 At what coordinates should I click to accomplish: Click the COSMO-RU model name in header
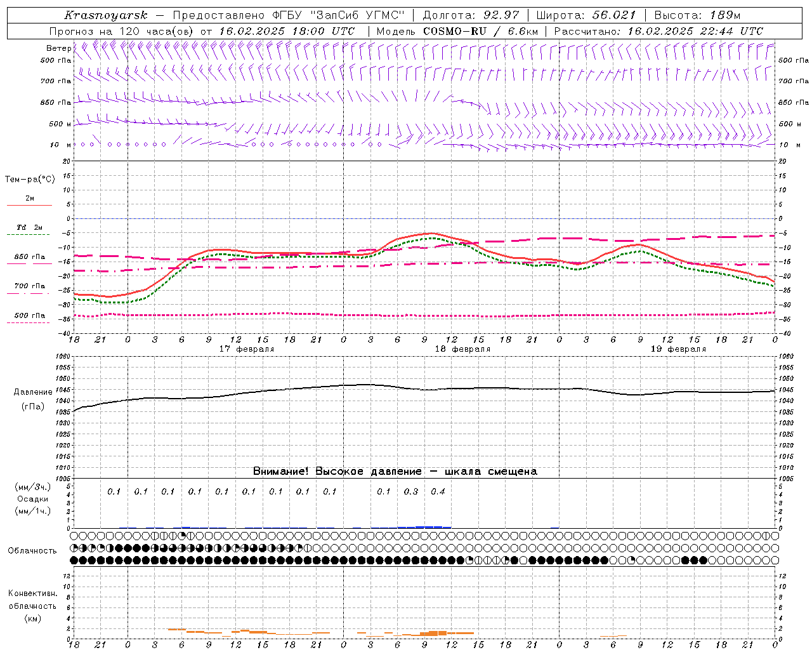(x=454, y=31)
